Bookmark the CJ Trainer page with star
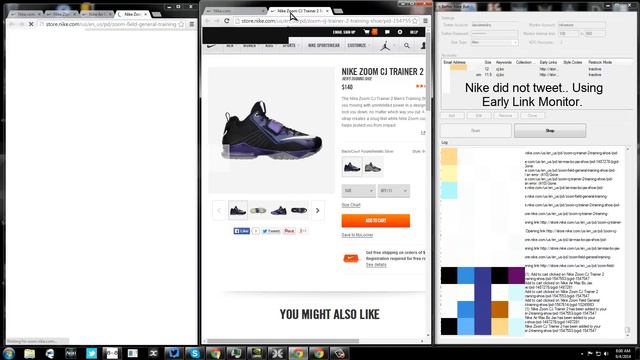 415,21
